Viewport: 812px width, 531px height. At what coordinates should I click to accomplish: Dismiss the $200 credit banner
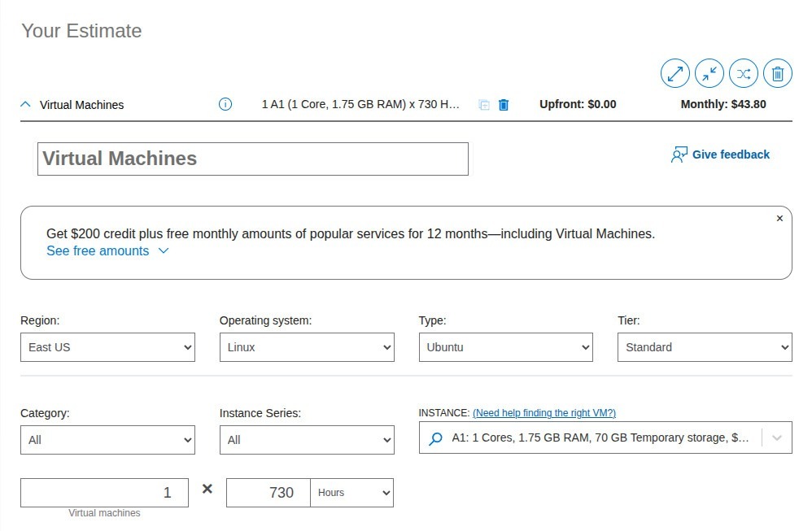click(779, 218)
